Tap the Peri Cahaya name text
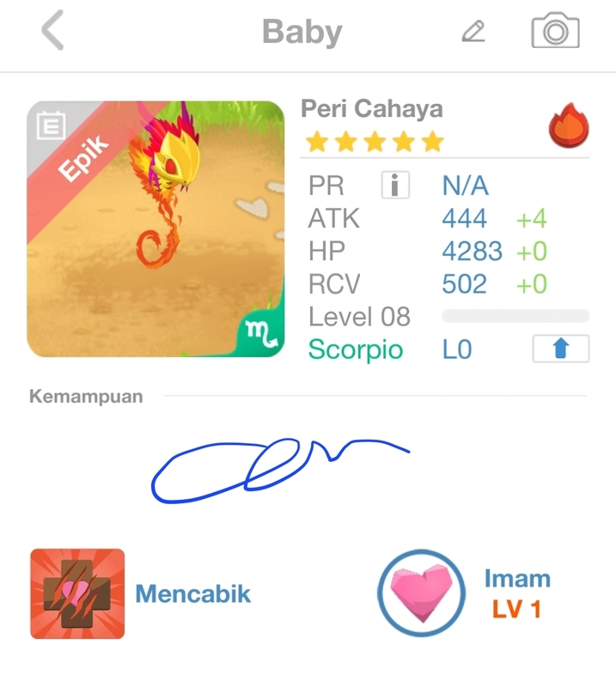Viewport: 616px width, 687px height. click(372, 108)
